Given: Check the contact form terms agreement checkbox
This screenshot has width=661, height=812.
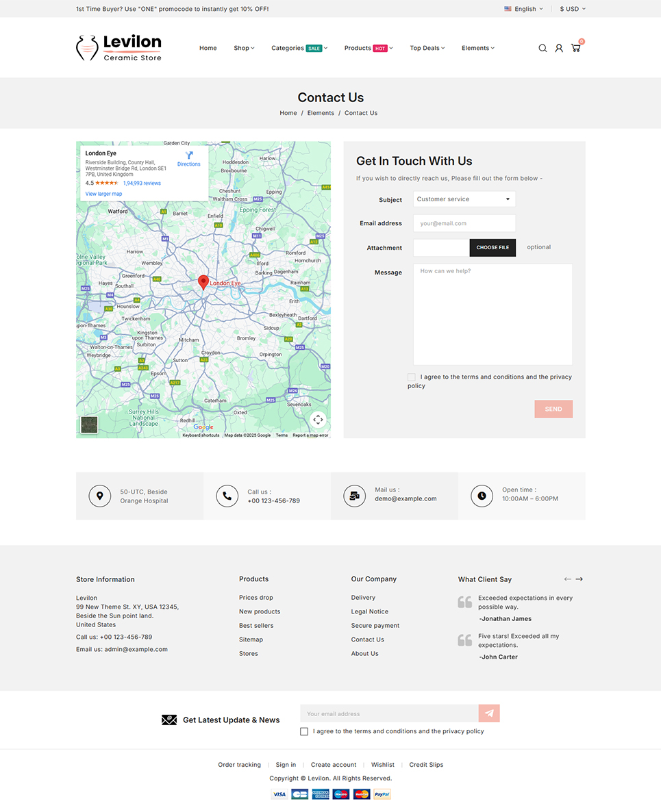Looking at the screenshot, I should point(411,377).
